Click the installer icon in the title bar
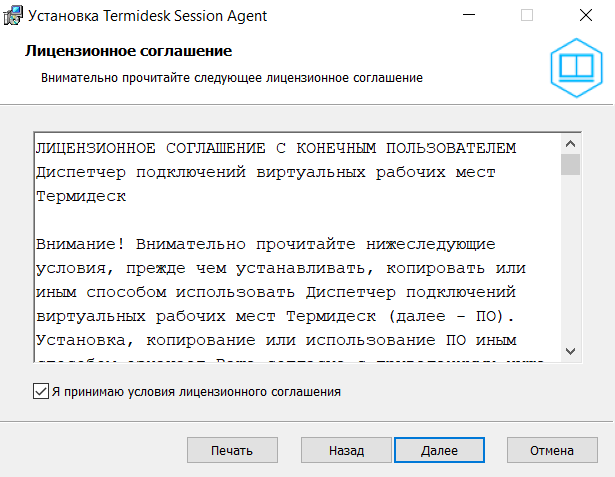Screen dimensions: 615x477 (x=14, y=15)
